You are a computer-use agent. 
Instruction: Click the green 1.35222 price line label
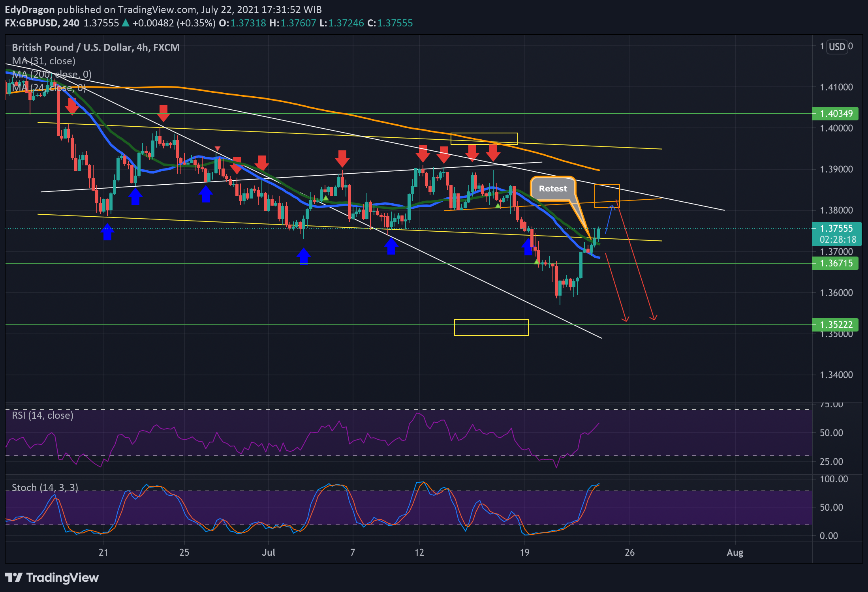(835, 325)
